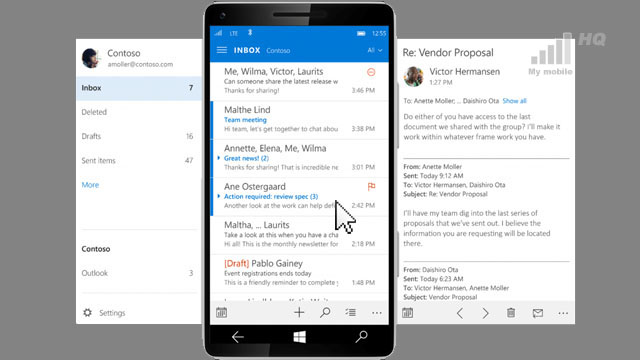Tap the phone hardware search button
640x360 pixels.
point(361,337)
